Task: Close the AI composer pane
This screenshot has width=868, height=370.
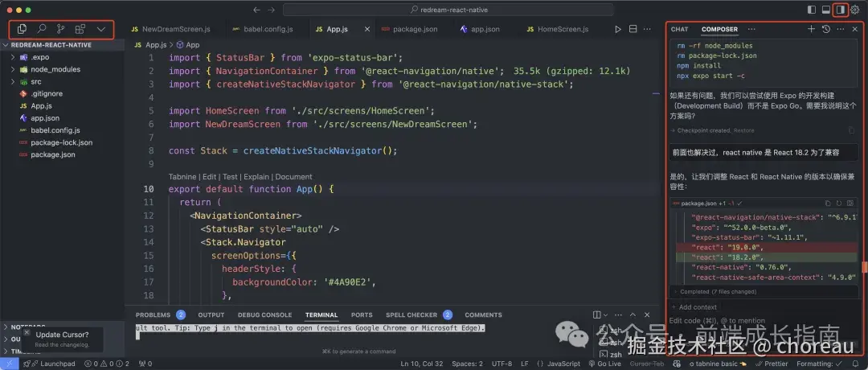Action: point(854,29)
